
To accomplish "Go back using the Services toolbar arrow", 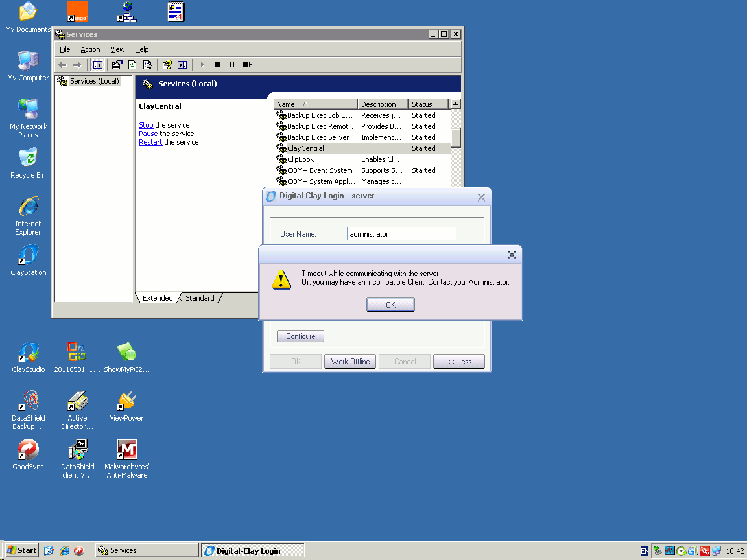I will point(62,65).
